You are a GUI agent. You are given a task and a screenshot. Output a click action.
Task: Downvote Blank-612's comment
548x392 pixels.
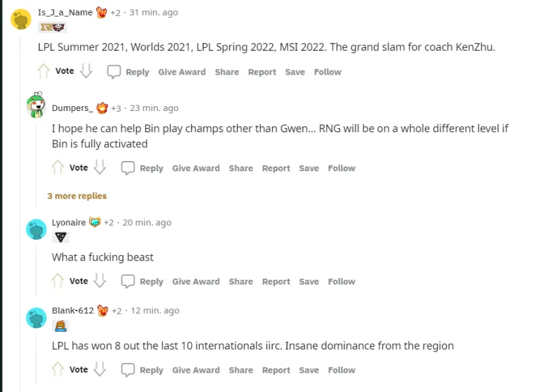tap(100, 370)
